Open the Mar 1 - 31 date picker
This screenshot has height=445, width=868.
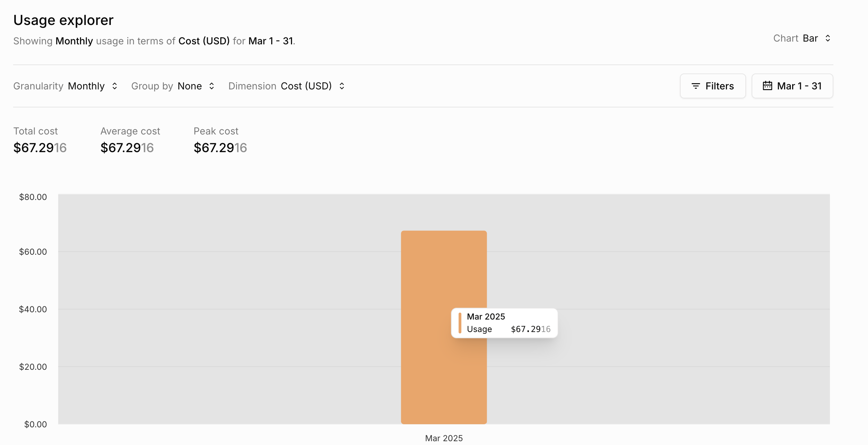point(792,86)
